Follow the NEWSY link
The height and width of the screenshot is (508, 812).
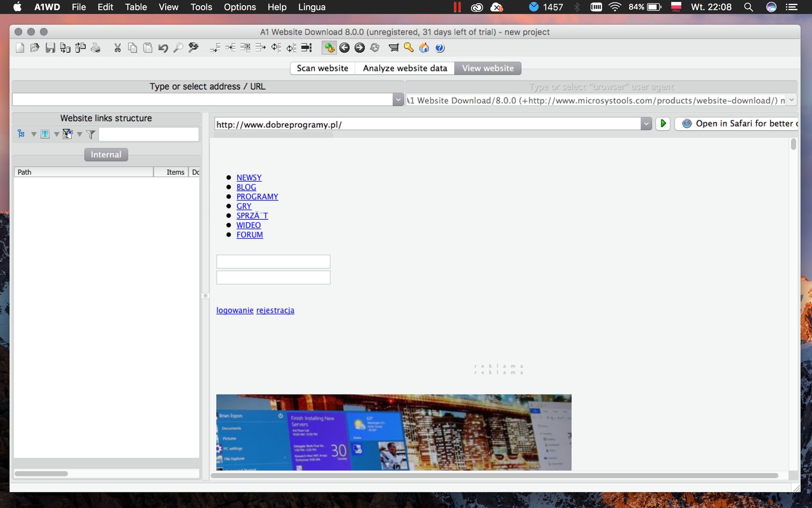249,178
